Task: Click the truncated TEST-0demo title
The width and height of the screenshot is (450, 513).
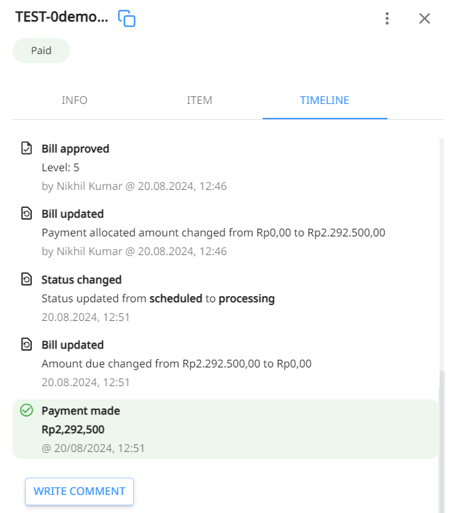Action: [62, 17]
